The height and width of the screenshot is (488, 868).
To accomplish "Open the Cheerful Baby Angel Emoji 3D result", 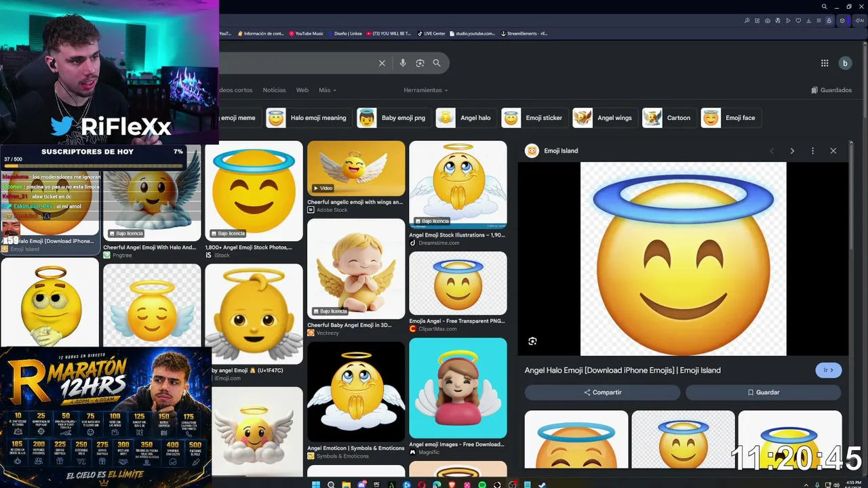I will (x=356, y=278).
